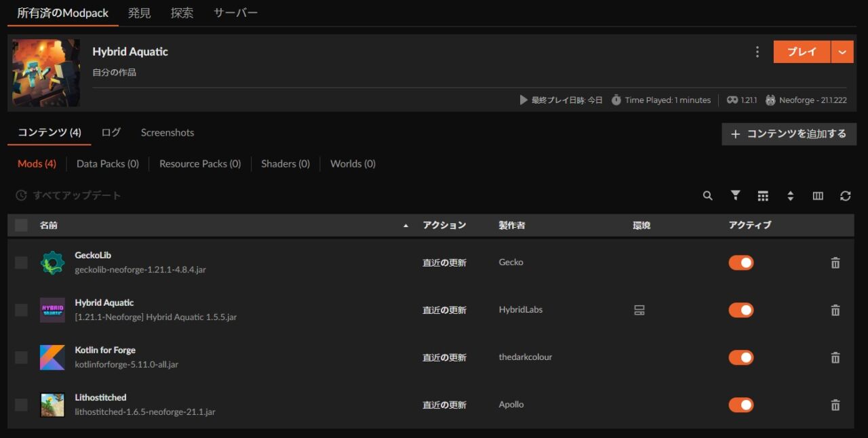The width and height of the screenshot is (868, 438).
Task: Delete Lithostitched using its trash icon
Action: [835, 405]
